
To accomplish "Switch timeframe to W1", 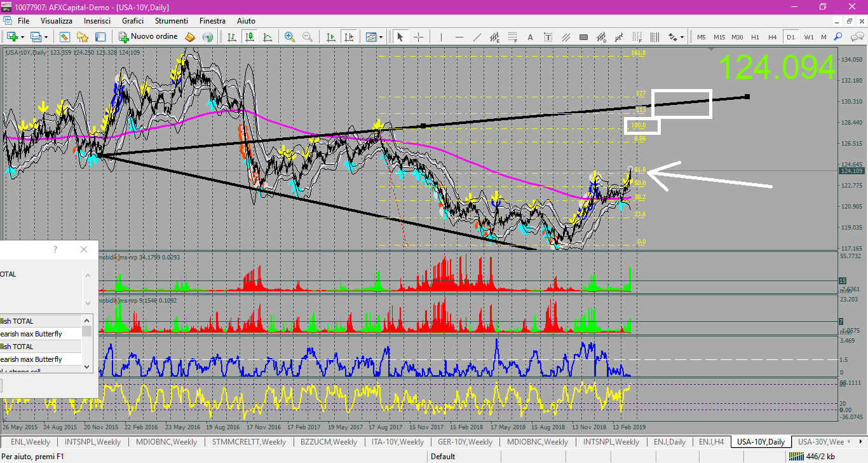I will (x=809, y=37).
